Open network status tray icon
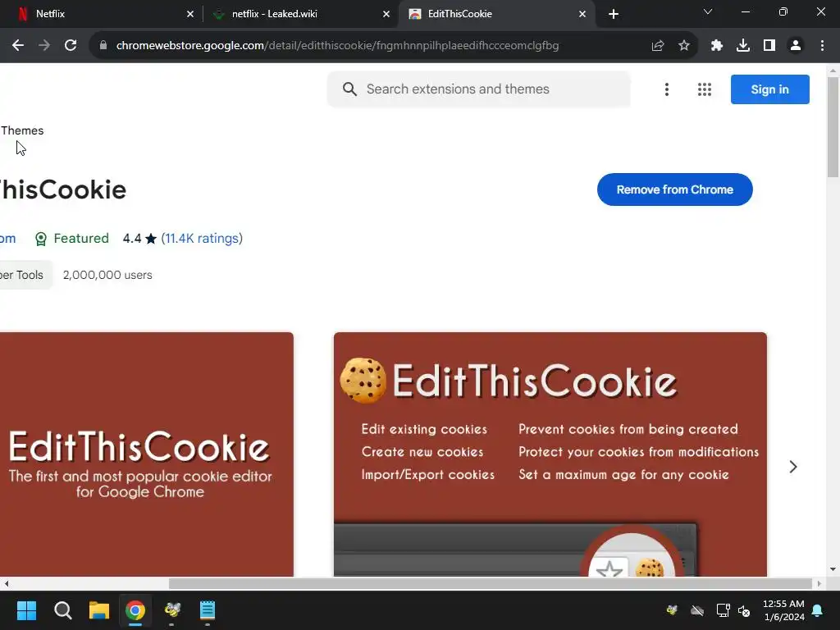This screenshot has width=840, height=630. [723, 610]
